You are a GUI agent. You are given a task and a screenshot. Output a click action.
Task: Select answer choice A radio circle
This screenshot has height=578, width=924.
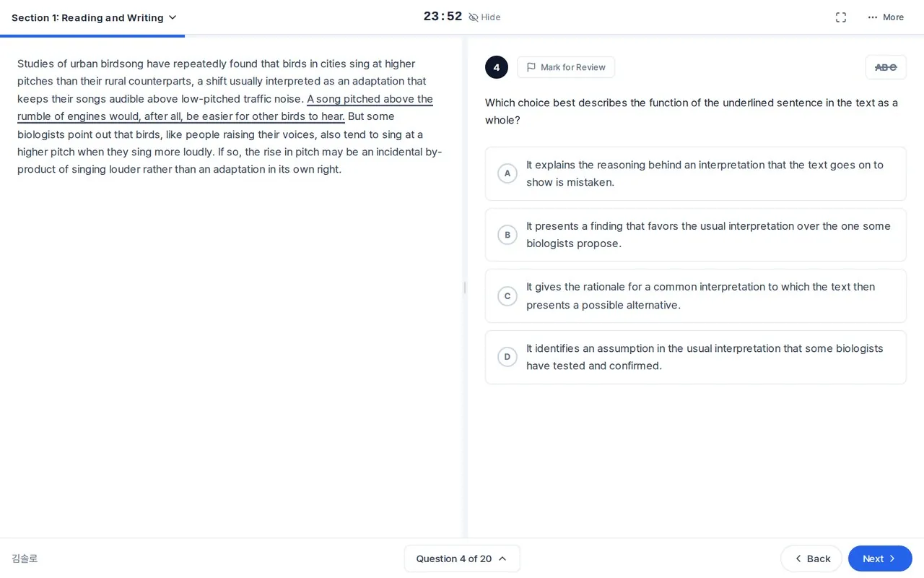click(x=507, y=173)
